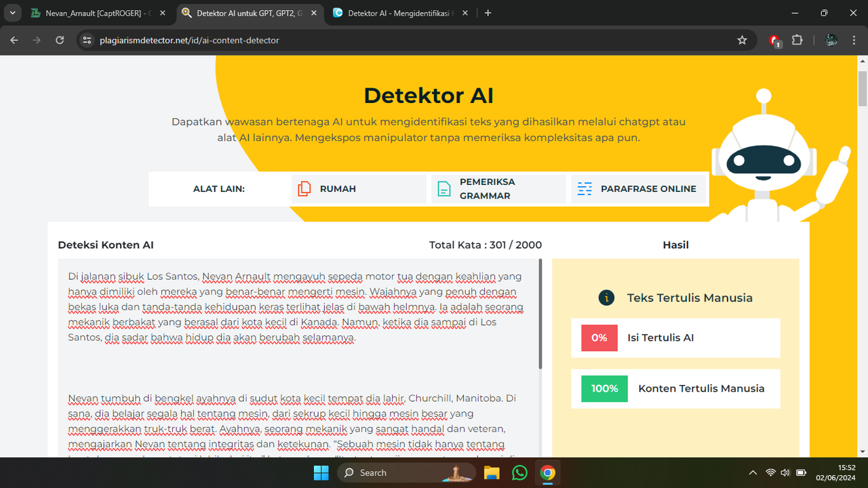The image size is (868, 488).
Task: Click the Chrome taskbar icon
Action: (548, 472)
